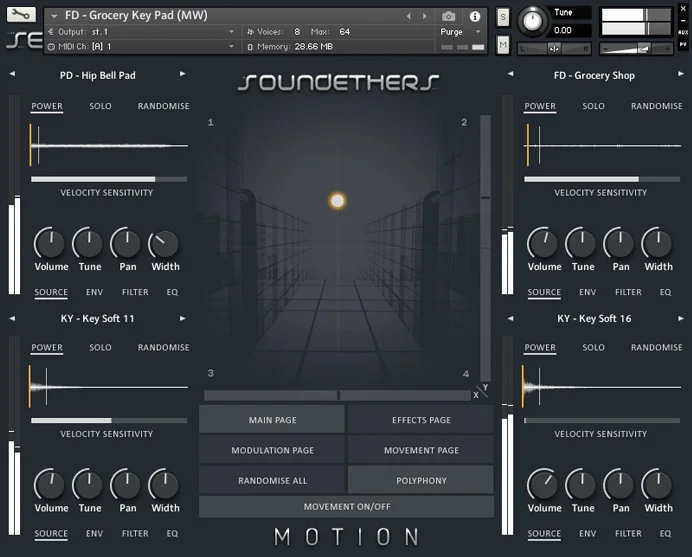692x557 pixels.
Task: Mute the instrument with the M button
Action: pyautogui.click(x=503, y=45)
